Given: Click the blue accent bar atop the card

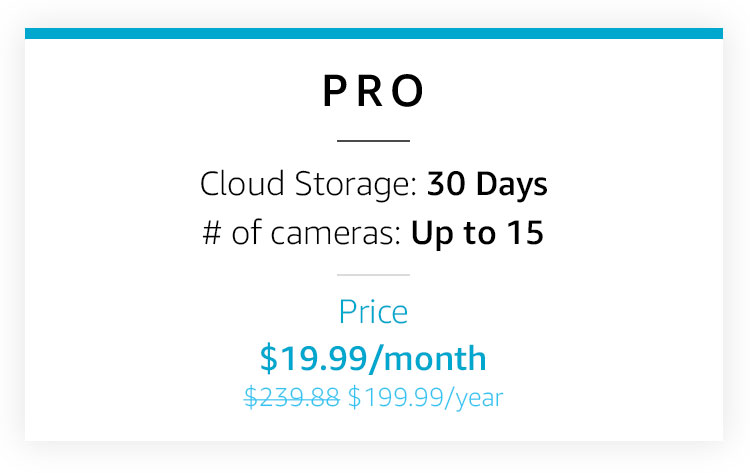Looking at the screenshot, I should coord(374,33).
